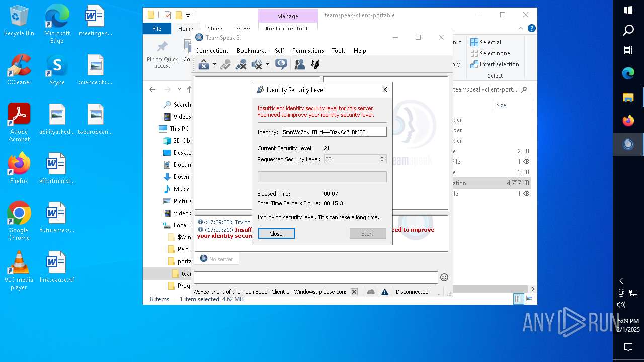Click the Requested Security Level spin box field

tap(351, 159)
